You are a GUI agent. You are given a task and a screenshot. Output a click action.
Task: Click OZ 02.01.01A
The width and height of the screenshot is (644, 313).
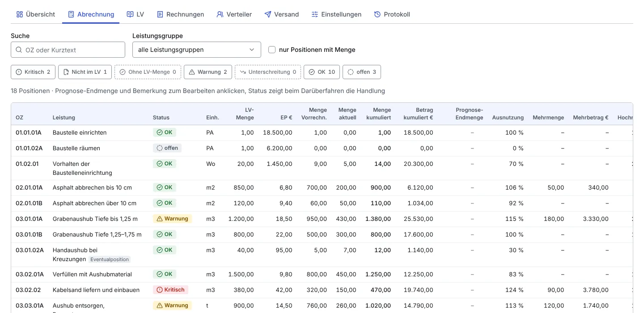click(x=29, y=188)
